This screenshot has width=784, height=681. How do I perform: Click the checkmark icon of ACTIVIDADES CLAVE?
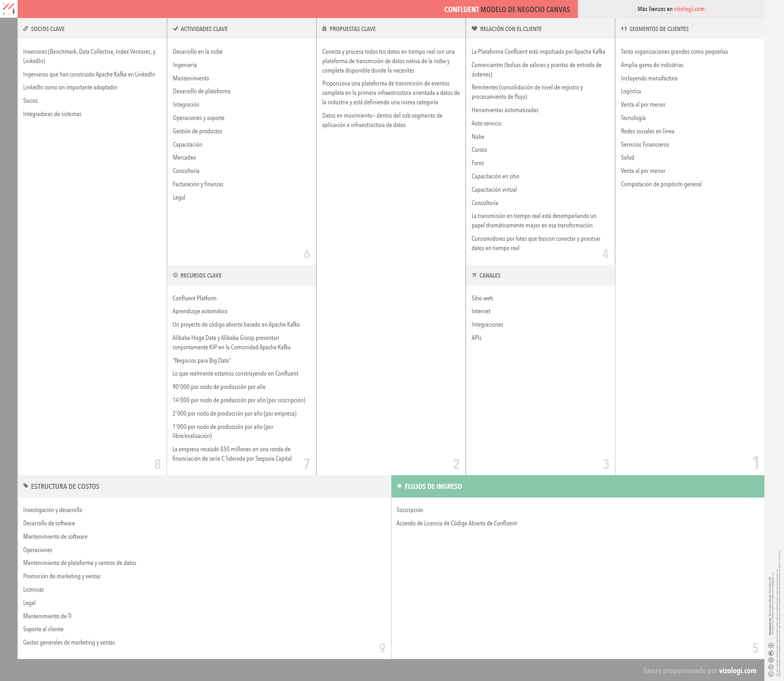point(175,29)
